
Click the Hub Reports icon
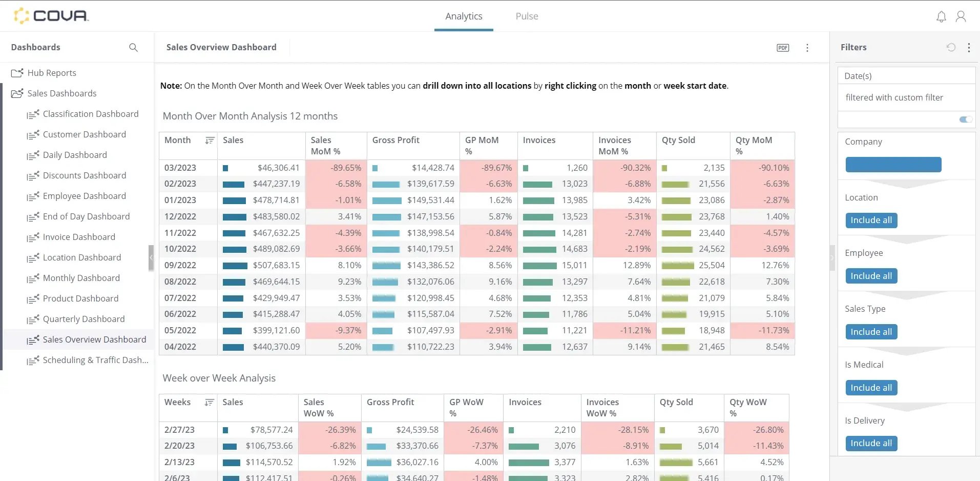click(17, 72)
